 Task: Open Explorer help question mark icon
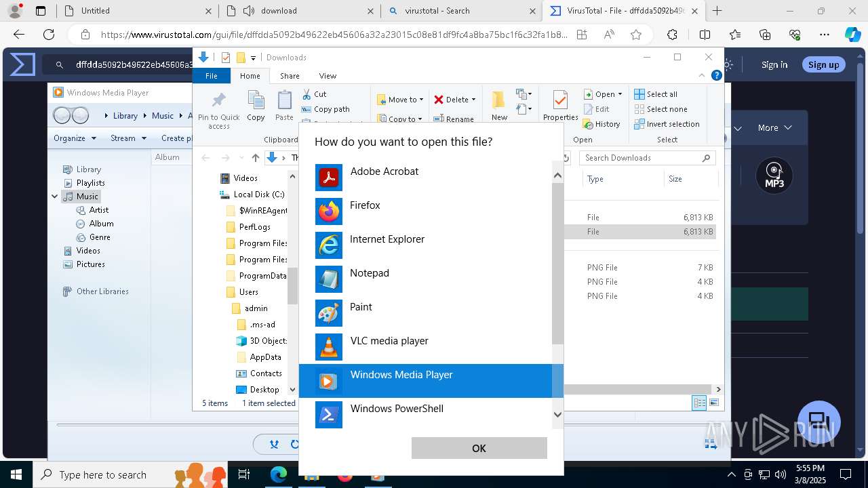[x=716, y=76]
